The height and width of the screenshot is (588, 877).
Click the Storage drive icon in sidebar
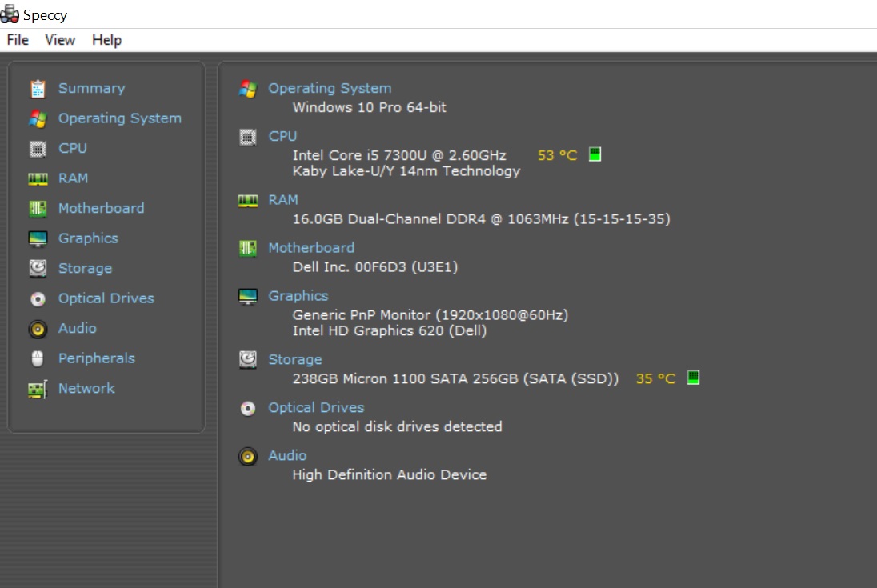click(38, 269)
